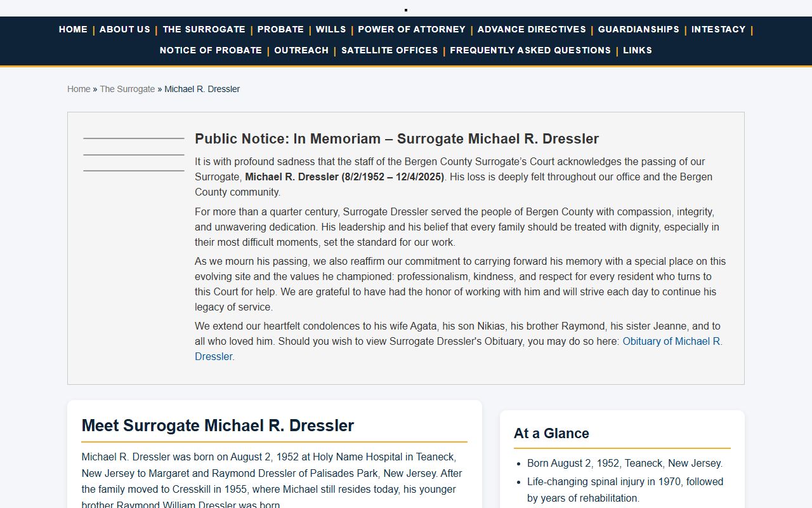Click the Public Notice In Memoriam heading
812x508 pixels.
396,138
